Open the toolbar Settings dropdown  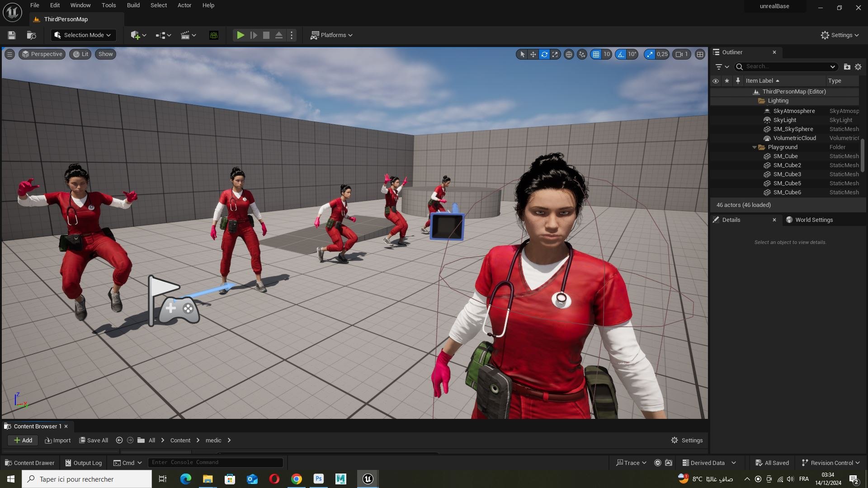pos(840,35)
